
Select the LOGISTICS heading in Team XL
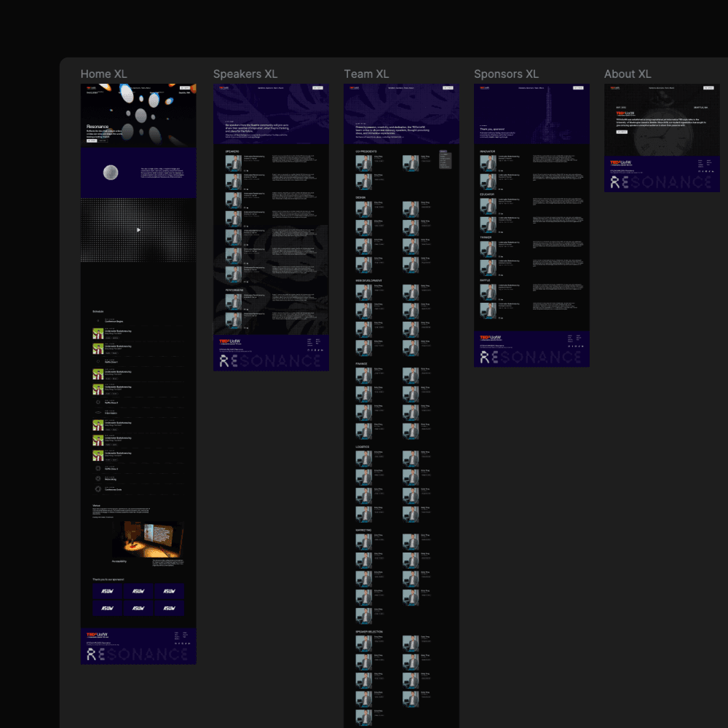point(363,447)
